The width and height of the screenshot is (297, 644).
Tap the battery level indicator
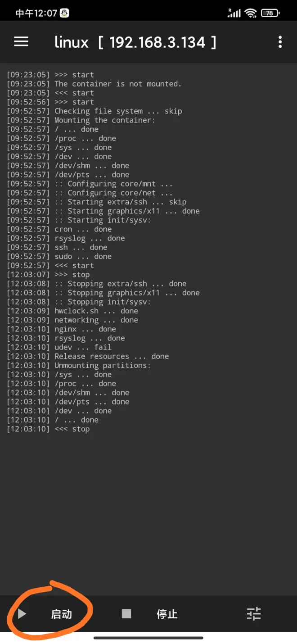[270, 13]
